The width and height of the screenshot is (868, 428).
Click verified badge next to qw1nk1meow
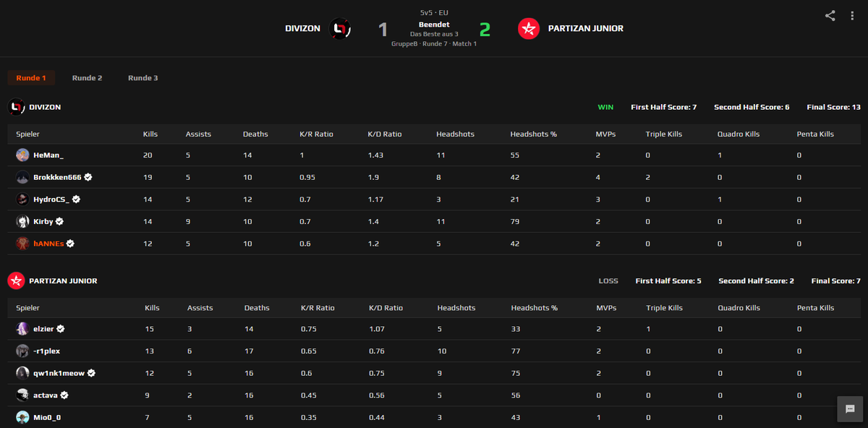[91, 373]
